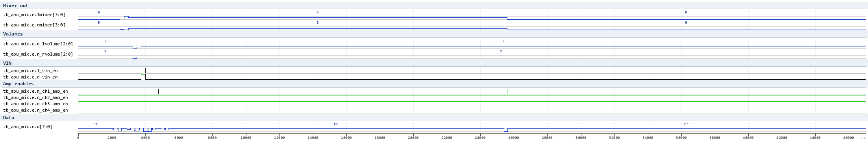The image size is (868, 142).
Task: Click the 4000 tick on the time axis
Action: 145,138
